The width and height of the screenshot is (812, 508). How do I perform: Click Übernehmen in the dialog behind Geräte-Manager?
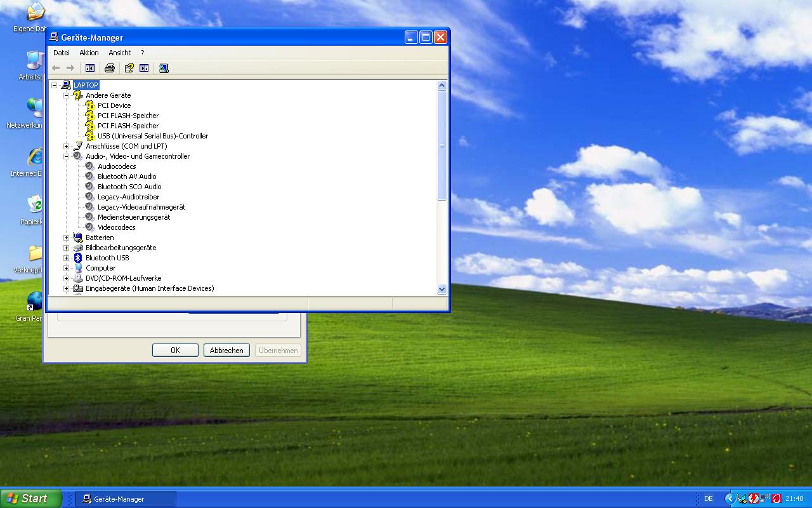[x=278, y=350]
